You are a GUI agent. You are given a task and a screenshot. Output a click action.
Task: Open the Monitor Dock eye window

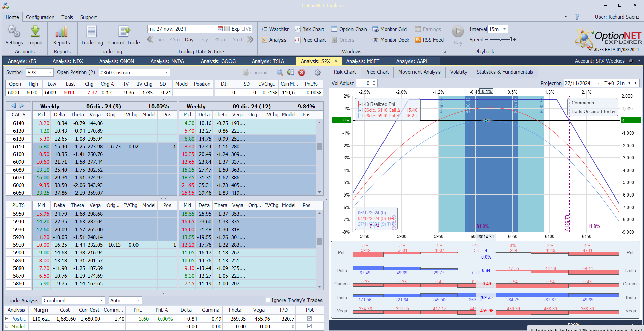391,40
